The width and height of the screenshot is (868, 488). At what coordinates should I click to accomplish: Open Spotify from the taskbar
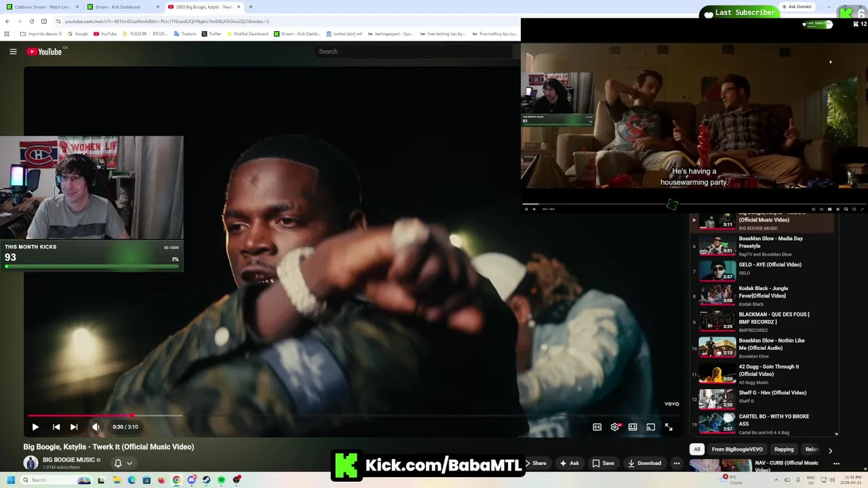pyautogui.click(x=221, y=480)
